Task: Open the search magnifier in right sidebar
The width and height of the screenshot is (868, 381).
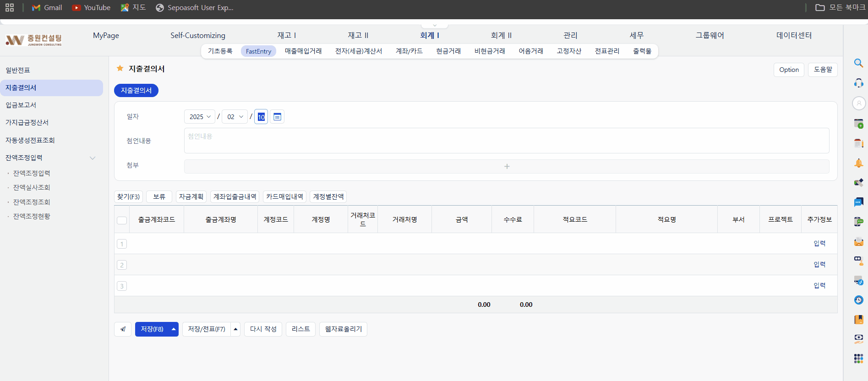Action: 858,63
